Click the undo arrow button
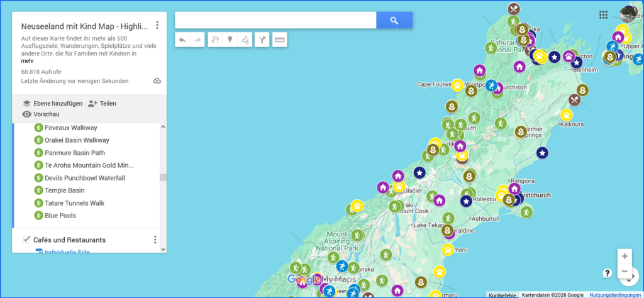Image resolution: width=644 pixels, height=298 pixels. tap(182, 40)
